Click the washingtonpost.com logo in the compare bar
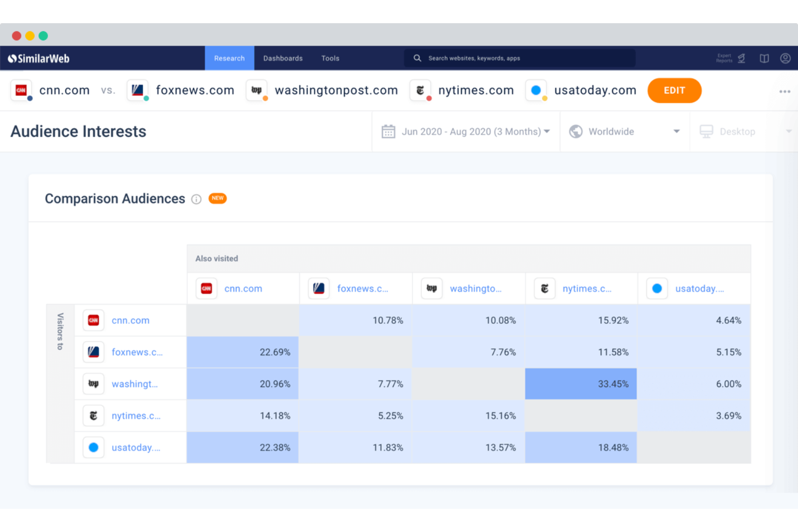Viewport: 798px width, 532px height. pyautogui.click(x=257, y=90)
